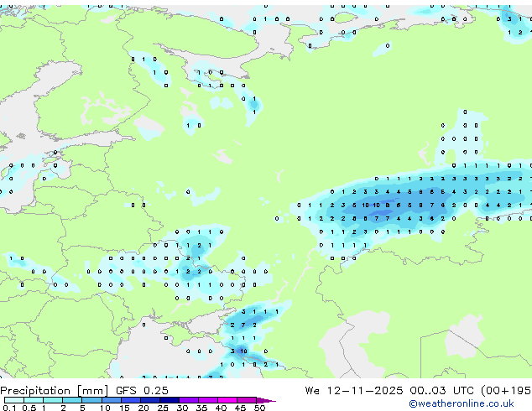The height and width of the screenshot is (411, 532).
Task: Select the 45–50 mm legend swatch
Action: 247,400
